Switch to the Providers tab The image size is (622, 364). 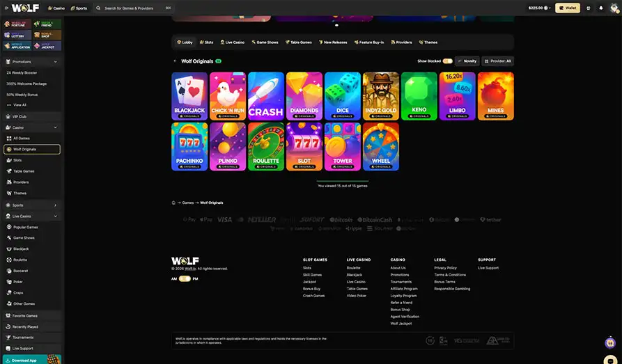[x=401, y=42]
